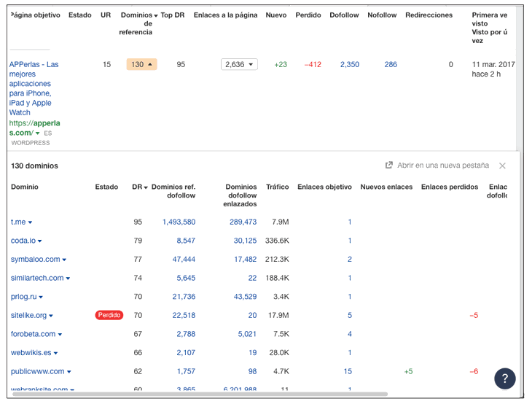Screen dimensions: 532x404
Task: Sort the domains table by DR
Action: pyautogui.click(x=140, y=187)
